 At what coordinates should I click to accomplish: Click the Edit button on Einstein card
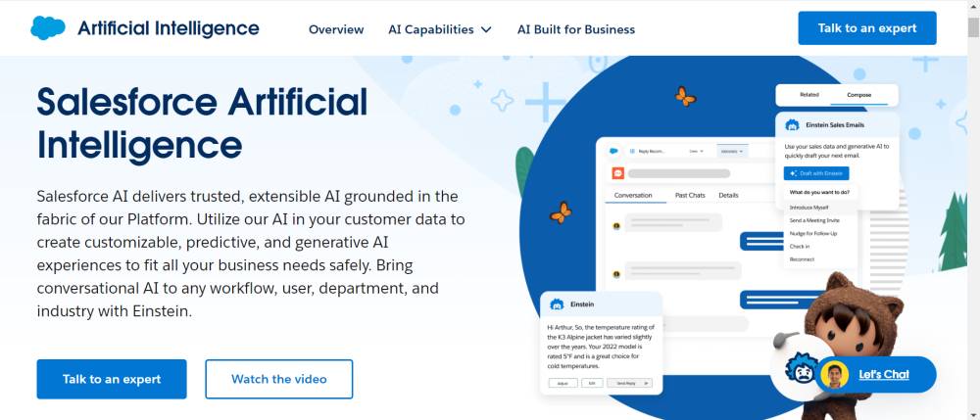592,383
